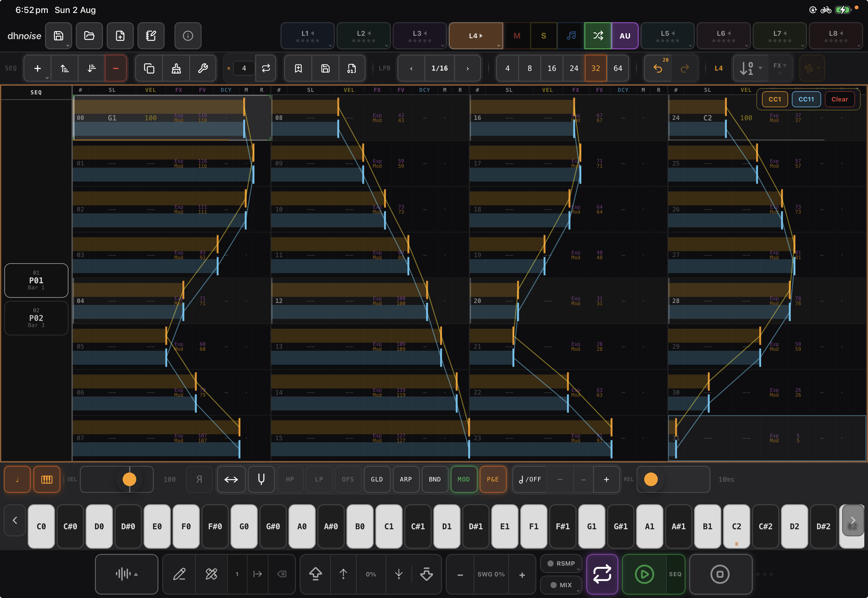
Task: Open the music notes button for L4
Action: 571,36
